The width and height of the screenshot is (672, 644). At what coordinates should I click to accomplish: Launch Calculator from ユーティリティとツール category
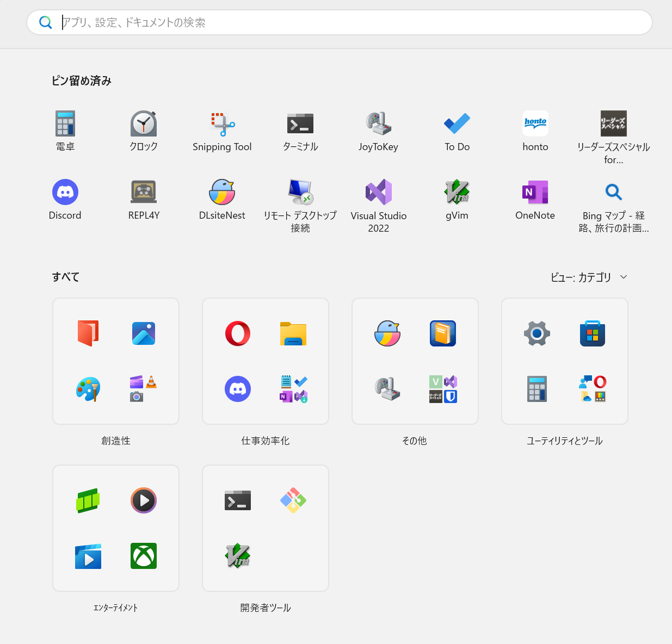click(537, 389)
